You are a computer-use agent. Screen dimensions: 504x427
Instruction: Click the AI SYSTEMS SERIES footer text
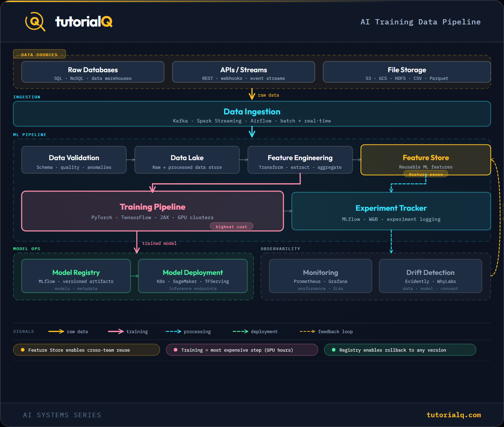point(62,415)
